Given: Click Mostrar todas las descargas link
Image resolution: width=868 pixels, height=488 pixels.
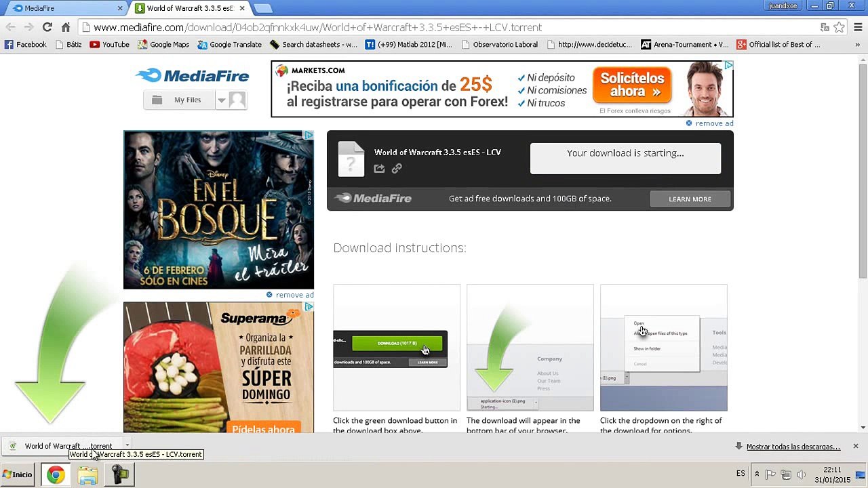Looking at the screenshot, I should [x=793, y=447].
